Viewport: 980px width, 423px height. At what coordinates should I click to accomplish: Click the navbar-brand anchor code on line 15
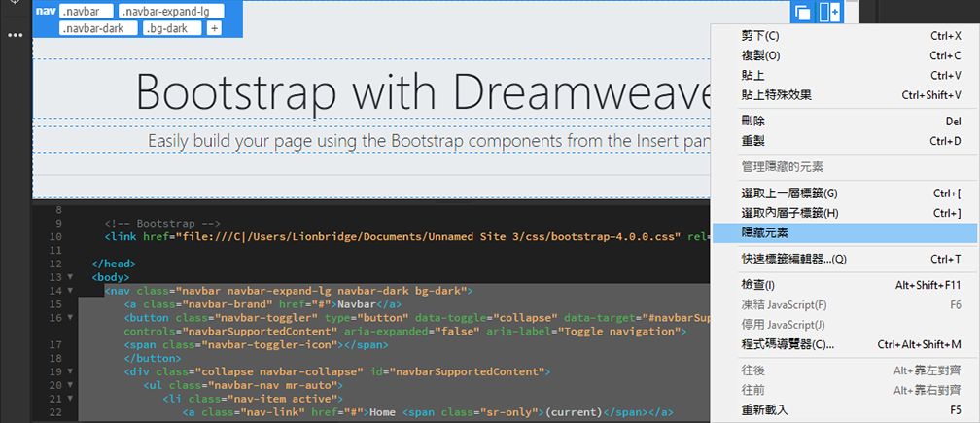[262, 304]
